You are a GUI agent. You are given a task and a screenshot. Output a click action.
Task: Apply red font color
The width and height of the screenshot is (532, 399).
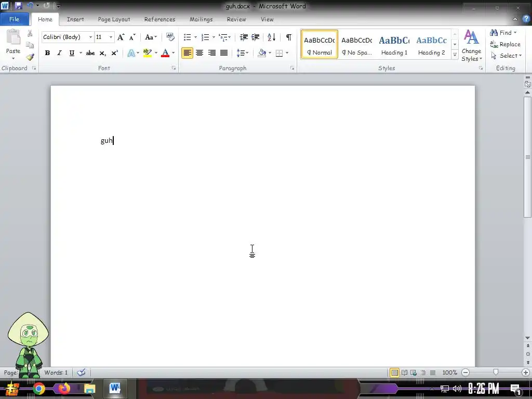165,53
